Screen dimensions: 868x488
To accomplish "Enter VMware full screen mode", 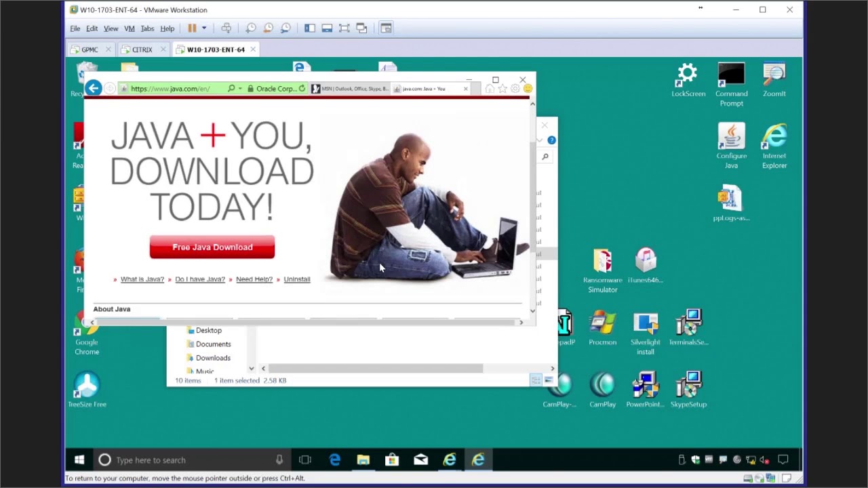I will click(344, 28).
